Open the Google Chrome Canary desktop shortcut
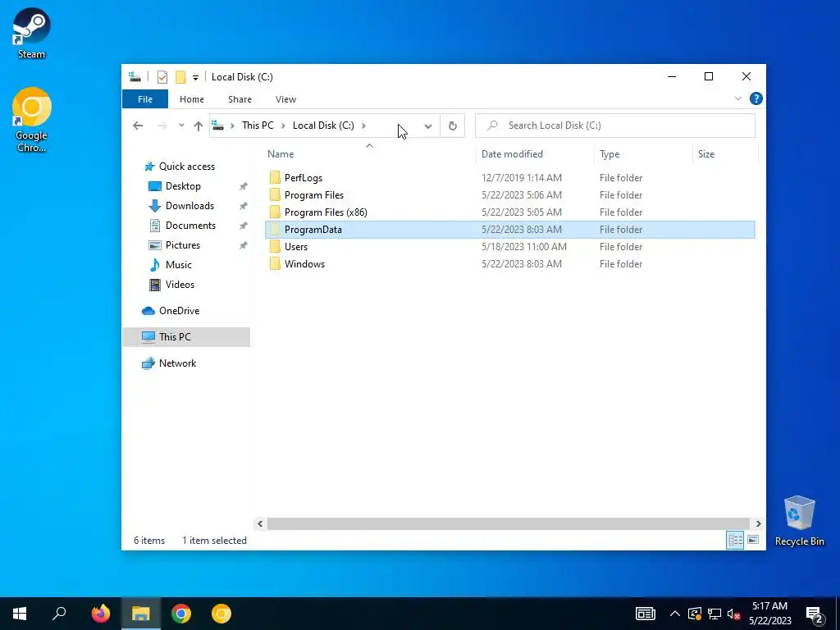 (31, 120)
